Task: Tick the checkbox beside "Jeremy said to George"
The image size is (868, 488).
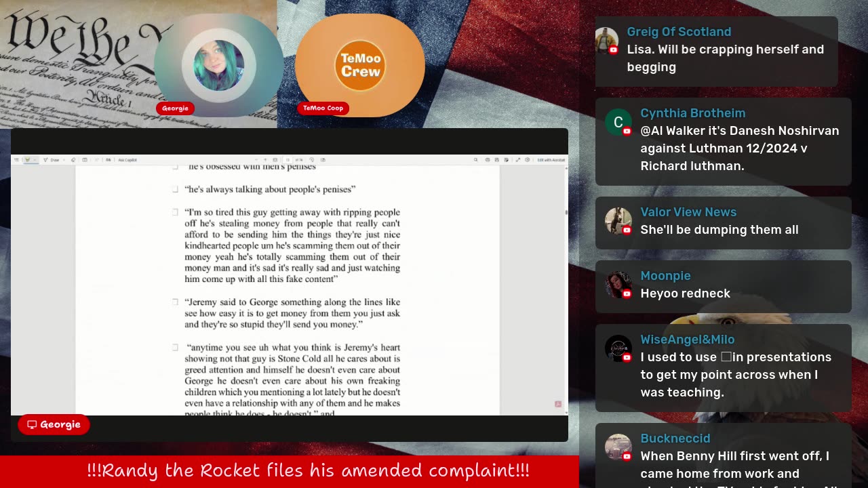Action: tap(175, 302)
